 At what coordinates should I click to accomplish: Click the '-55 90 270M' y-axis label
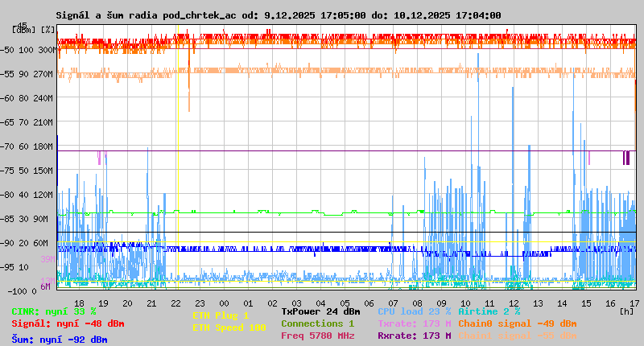(x=28, y=74)
